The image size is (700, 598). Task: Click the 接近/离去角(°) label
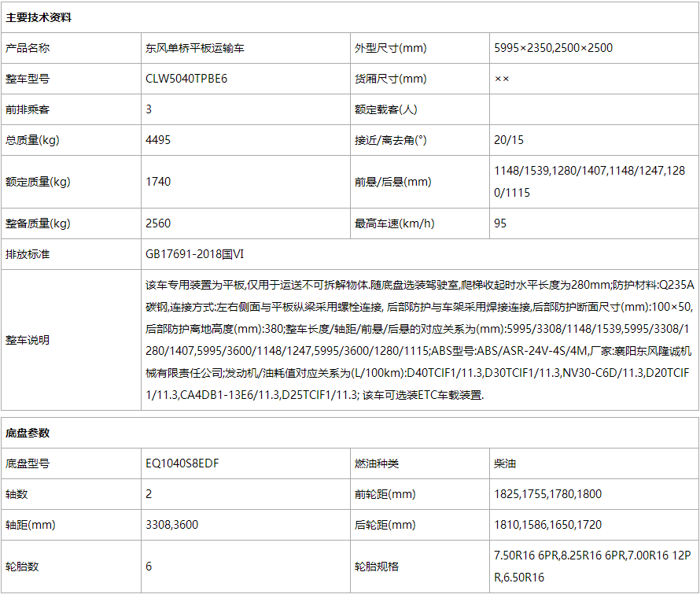(x=390, y=140)
